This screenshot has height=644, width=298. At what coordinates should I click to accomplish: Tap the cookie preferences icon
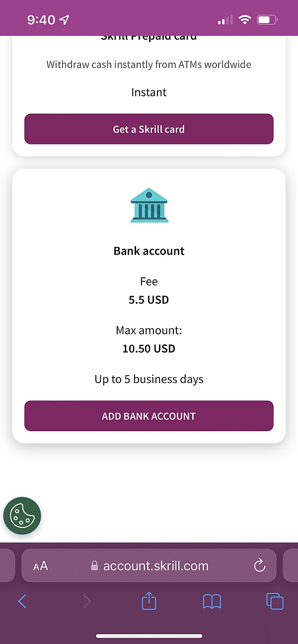(x=22, y=516)
